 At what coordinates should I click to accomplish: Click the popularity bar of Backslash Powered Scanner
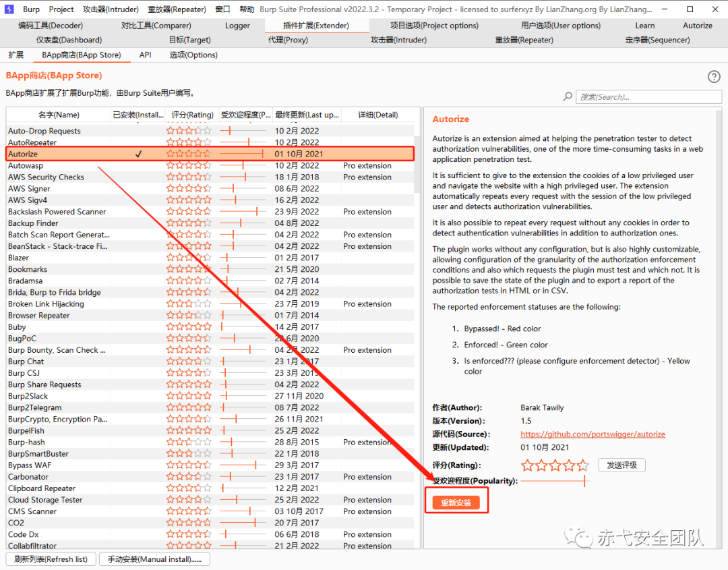click(x=243, y=211)
